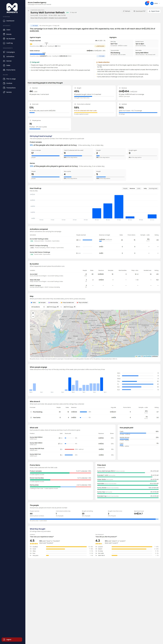Open the Audit log sidebar icon
This screenshot has height=644, width=163.
(x=4, y=43)
